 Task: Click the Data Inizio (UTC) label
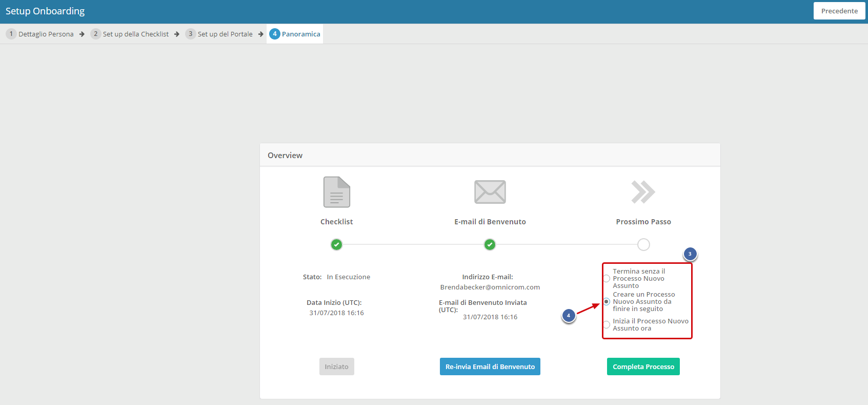click(334, 303)
